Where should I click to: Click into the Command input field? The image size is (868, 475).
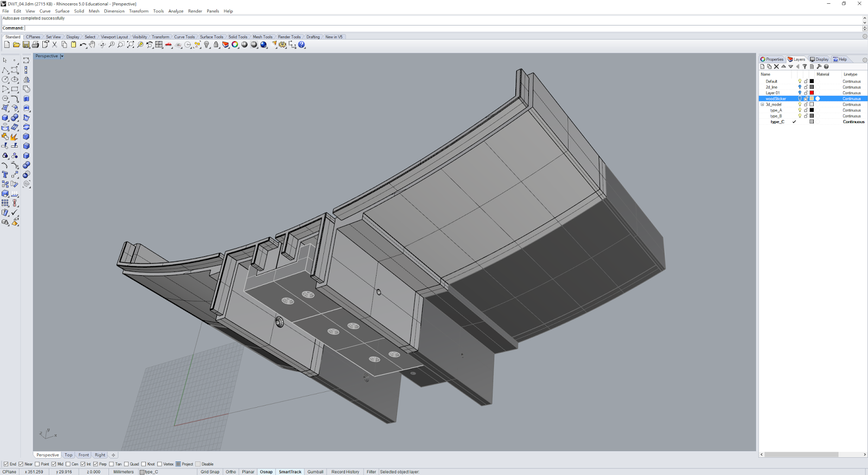[x=444, y=28]
